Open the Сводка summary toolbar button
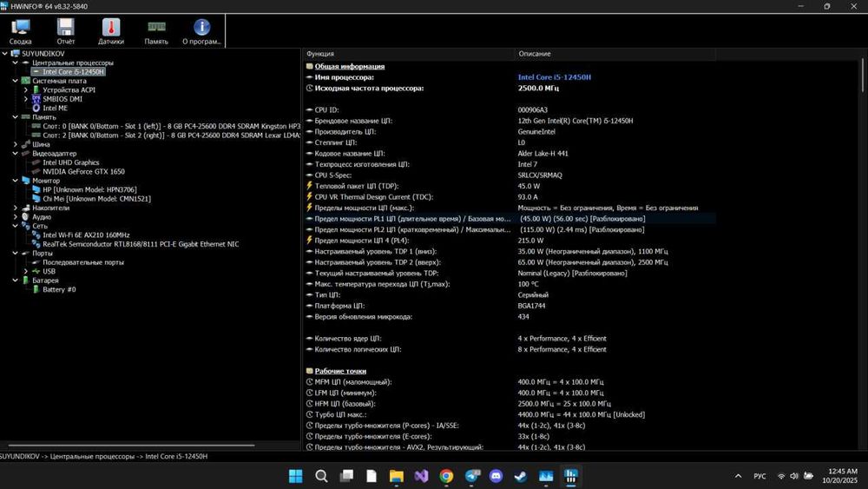 click(x=21, y=30)
